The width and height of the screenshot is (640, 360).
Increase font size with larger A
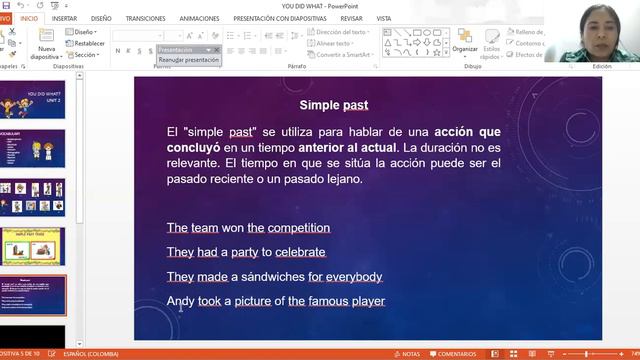pos(190,36)
